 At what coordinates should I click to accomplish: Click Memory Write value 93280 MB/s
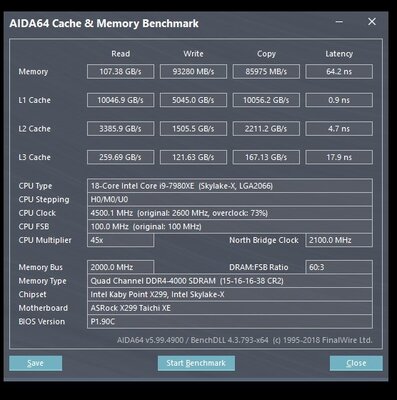pyautogui.click(x=193, y=71)
